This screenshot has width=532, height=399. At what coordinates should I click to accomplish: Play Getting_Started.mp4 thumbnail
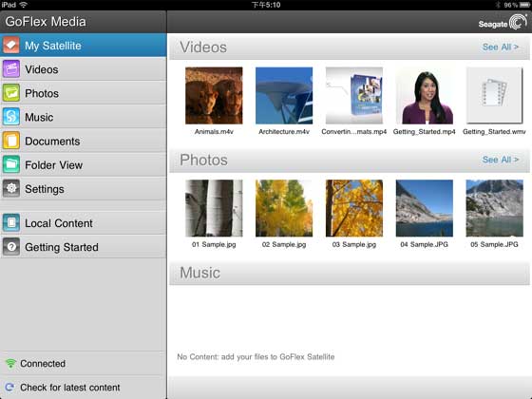coord(425,95)
